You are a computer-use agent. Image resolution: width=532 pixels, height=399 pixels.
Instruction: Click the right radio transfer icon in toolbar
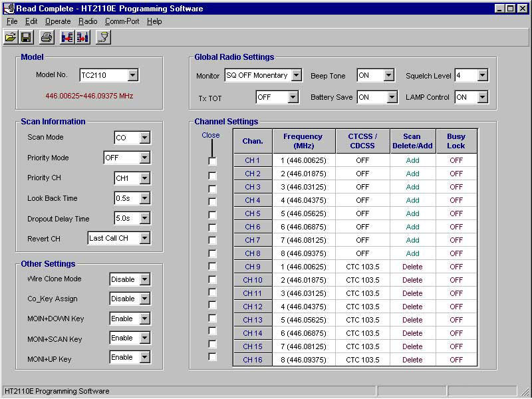pos(82,37)
